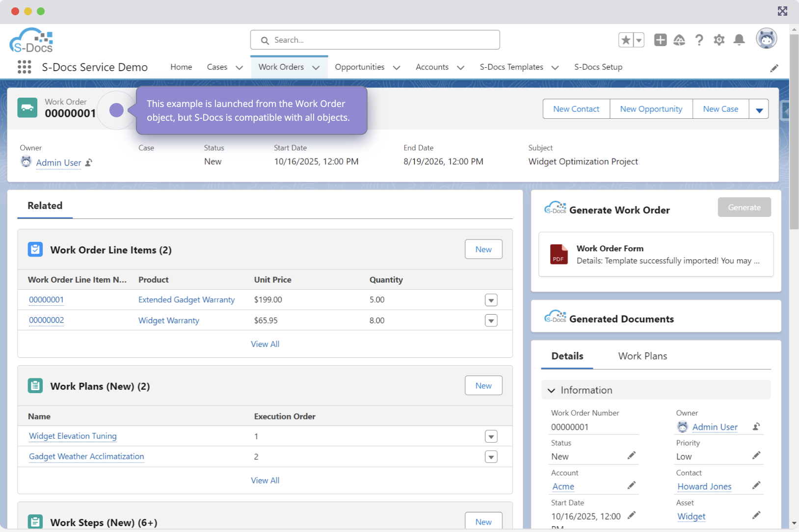
Task: Open the Extended Gadget Warranty product link
Action: click(186, 300)
